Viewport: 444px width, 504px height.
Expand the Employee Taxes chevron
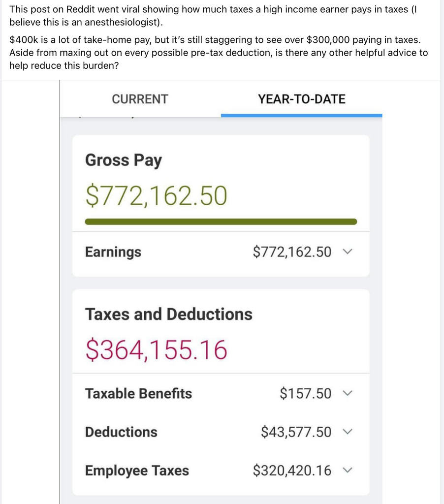click(x=348, y=470)
